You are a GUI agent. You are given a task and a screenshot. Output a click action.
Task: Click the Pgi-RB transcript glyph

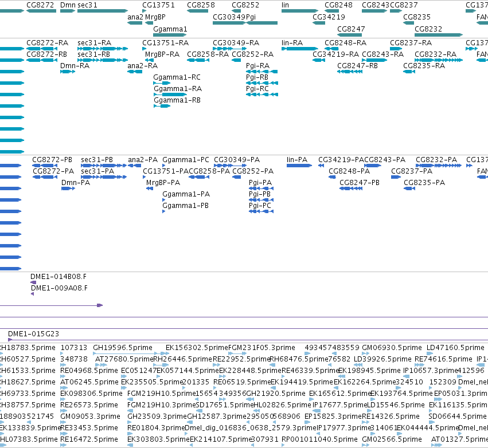[262, 83]
